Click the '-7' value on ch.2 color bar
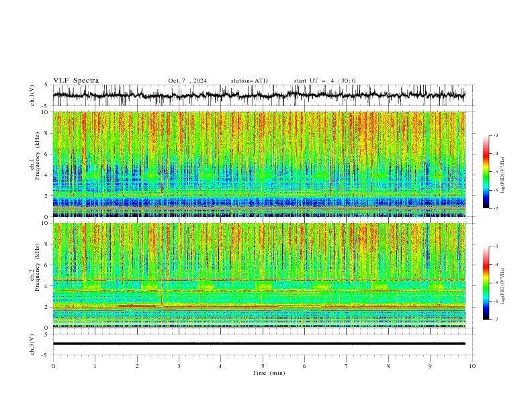This screenshot has height=411, width=532. (x=496, y=319)
